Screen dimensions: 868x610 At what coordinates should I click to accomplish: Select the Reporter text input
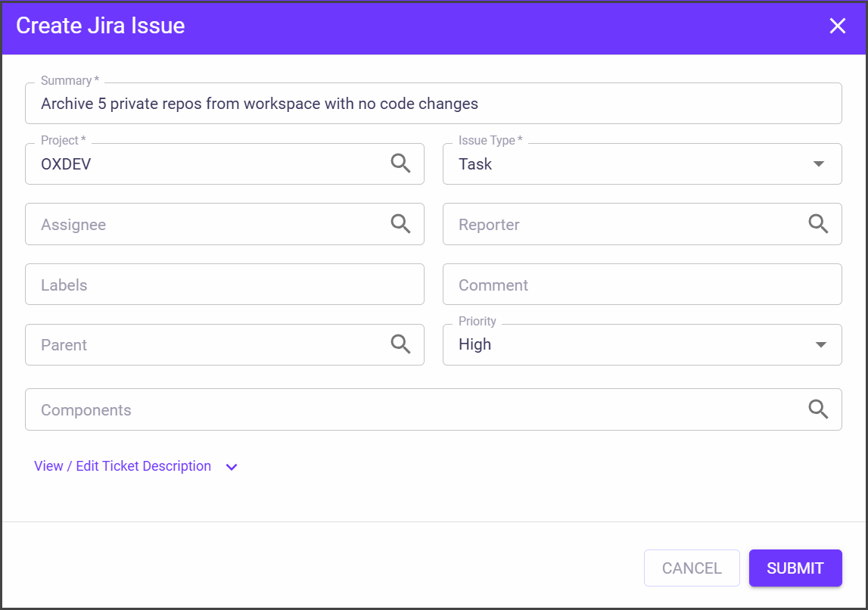tap(622, 225)
